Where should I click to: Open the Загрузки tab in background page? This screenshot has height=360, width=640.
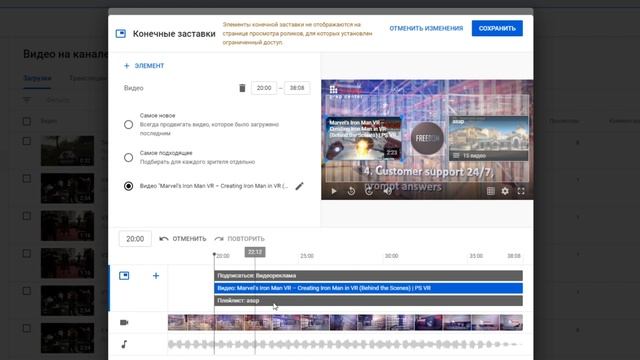tap(37, 78)
